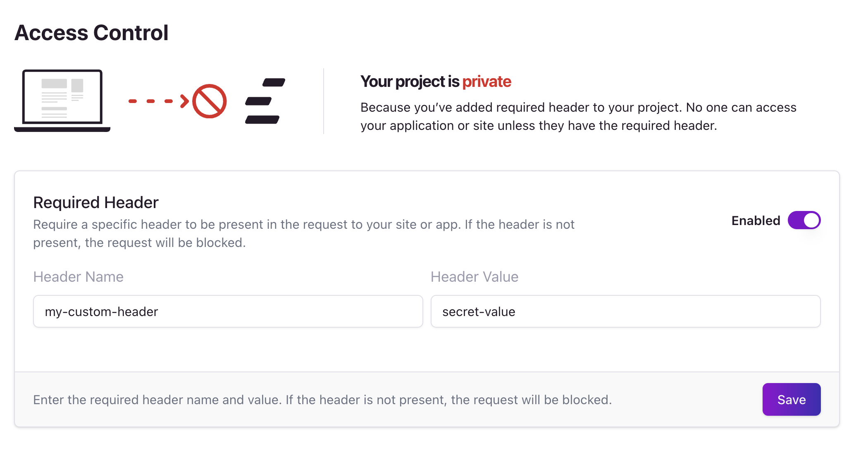Viewport: 868px width, 460px height.
Task: Click the private project explanation paragraph
Action: pos(578,116)
